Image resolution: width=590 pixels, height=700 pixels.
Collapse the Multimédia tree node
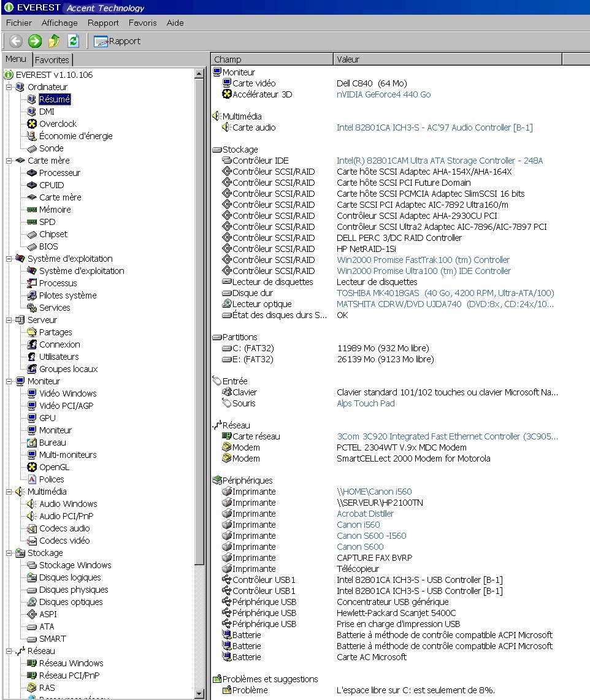(9, 492)
